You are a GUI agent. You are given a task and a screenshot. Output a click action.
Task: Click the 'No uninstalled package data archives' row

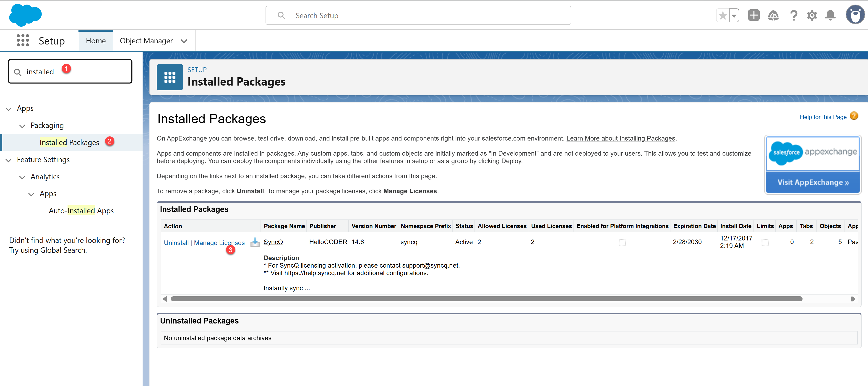pyautogui.click(x=509, y=338)
